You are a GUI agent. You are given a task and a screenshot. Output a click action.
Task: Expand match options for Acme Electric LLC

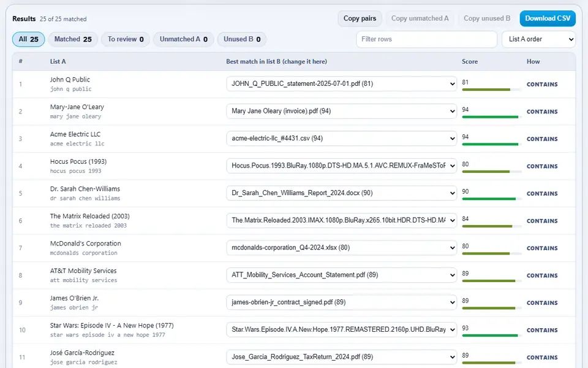[x=342, y=139]
